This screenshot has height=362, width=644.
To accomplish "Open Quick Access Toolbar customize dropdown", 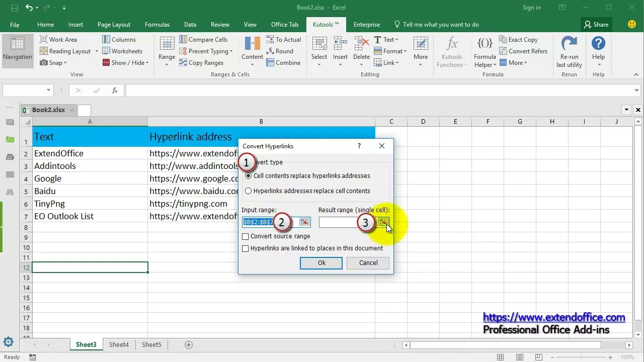I will (64, 8).
